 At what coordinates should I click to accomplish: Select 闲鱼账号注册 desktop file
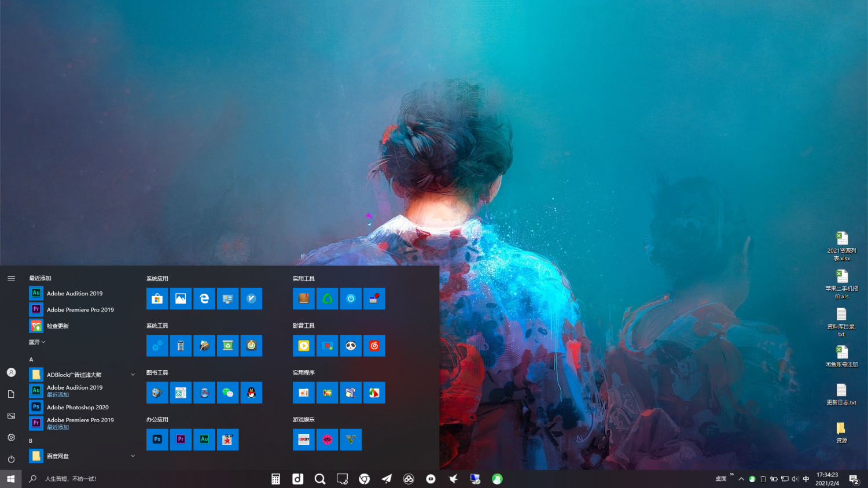(841, 357)
